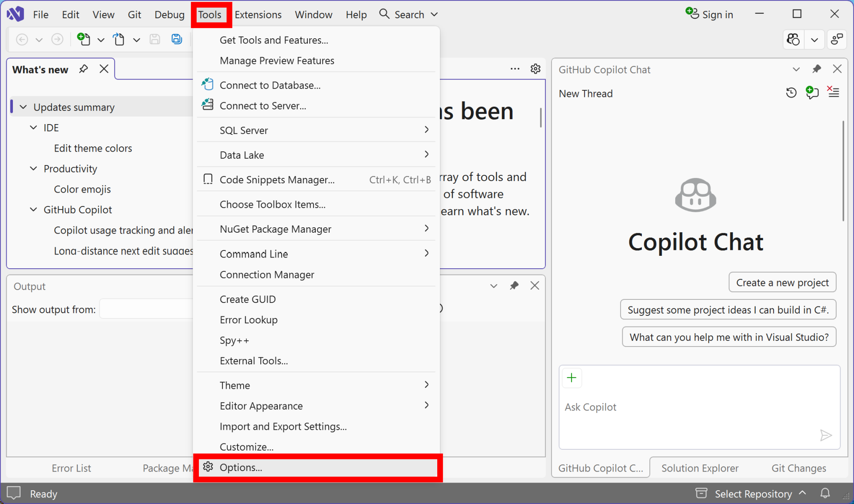The height and width of the screenshot is (504, 854).
Task: Click the Copilot badge toolbar icon
Action: 794,40
